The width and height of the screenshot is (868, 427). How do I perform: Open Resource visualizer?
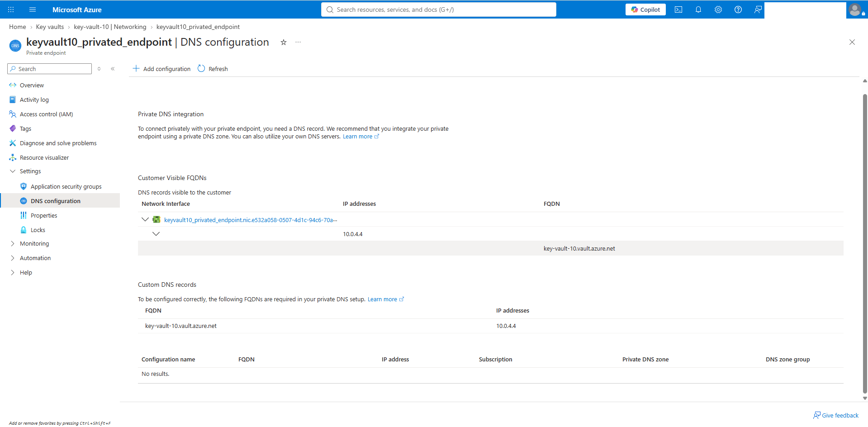tap(44, 157)
